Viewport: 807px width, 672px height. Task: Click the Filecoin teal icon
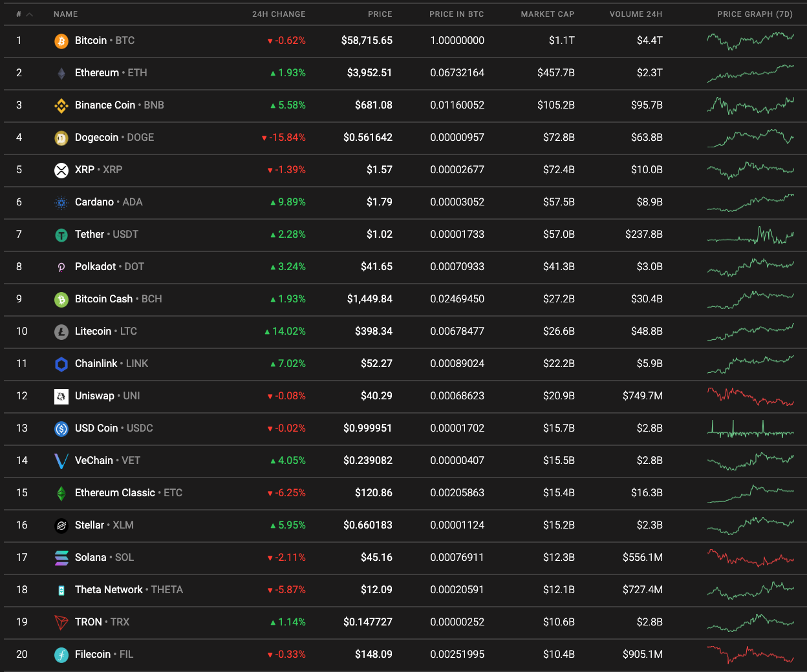click(61, 655)
